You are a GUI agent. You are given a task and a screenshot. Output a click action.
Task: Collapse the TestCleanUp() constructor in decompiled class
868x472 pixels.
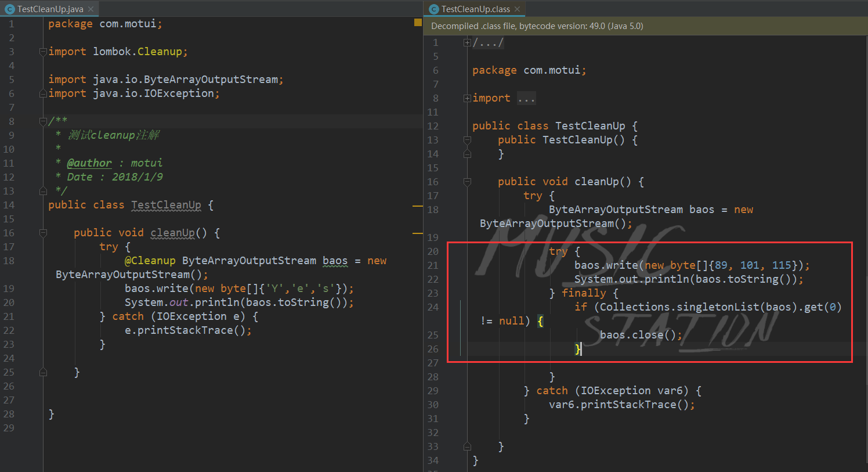(x=467, y=140)
